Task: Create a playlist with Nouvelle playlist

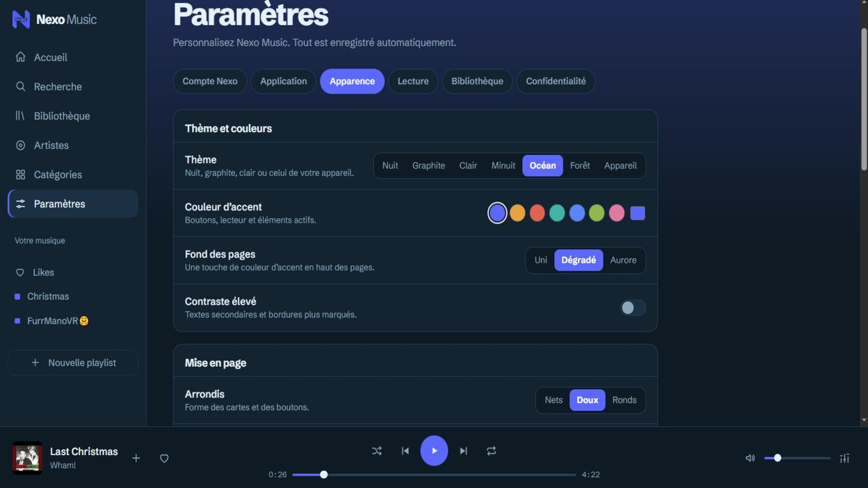Action: tap(73, 363)
